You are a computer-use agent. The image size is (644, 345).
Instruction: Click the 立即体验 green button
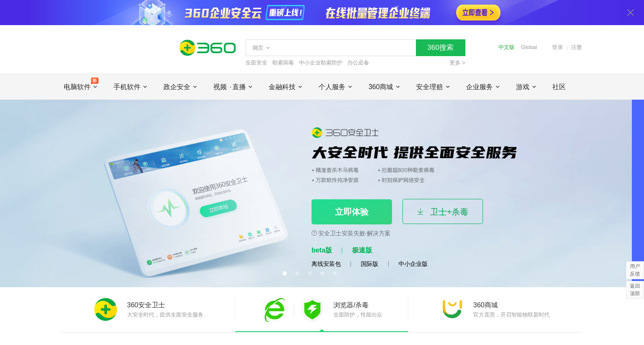352,212
